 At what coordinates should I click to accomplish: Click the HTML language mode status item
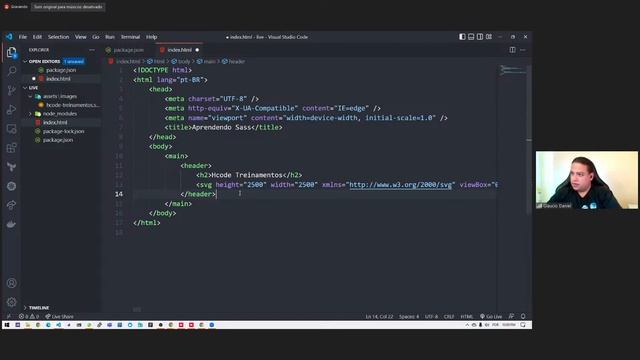click(x=467, y=316)
